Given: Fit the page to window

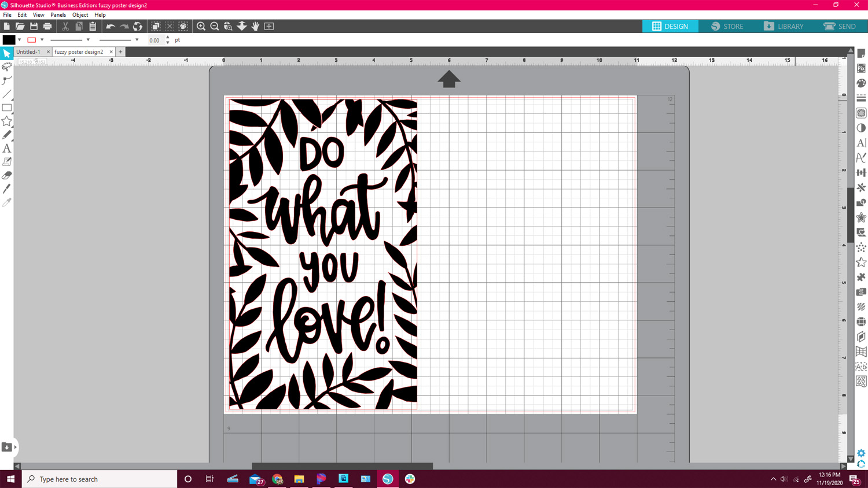Looking at the screenshot, I should coord(269,26).
